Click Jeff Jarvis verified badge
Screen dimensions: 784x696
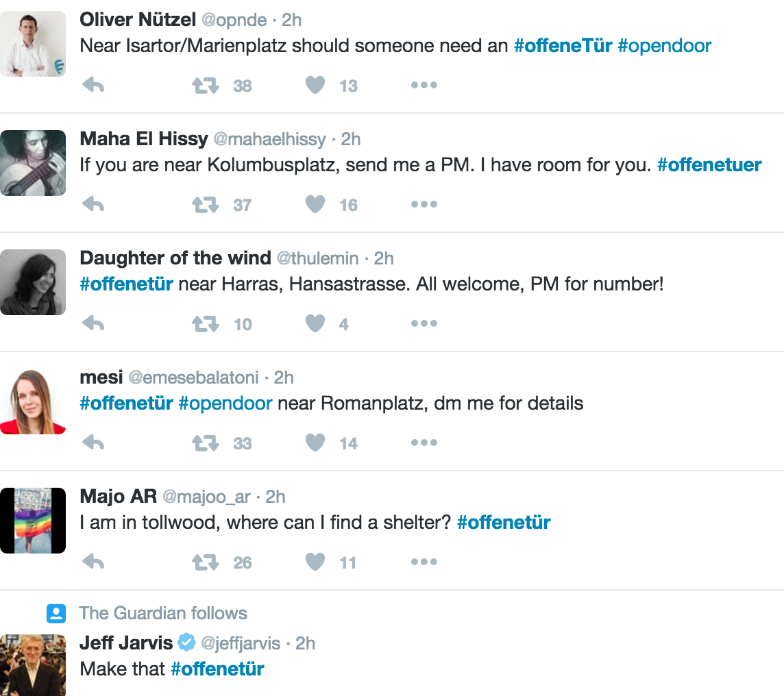pos(186,643)
